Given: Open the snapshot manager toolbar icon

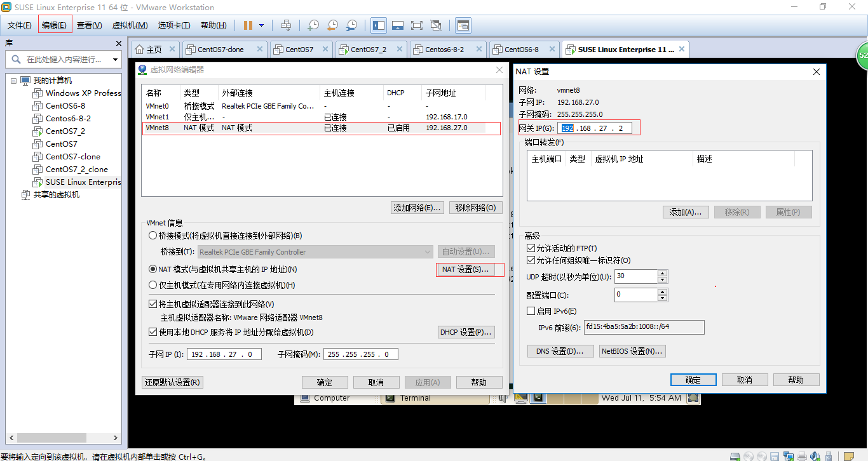Looking at the screenshot, I should (x=351, y=25).
